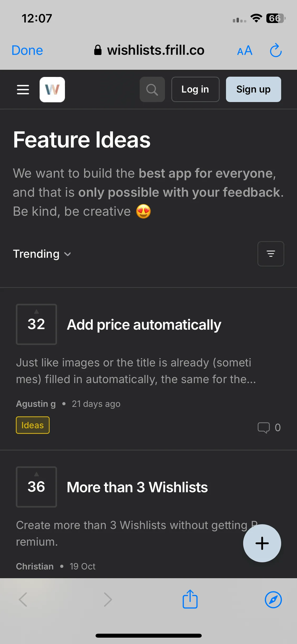
Task: Open the hamburger navigation menu
Action: click(23, 90)
